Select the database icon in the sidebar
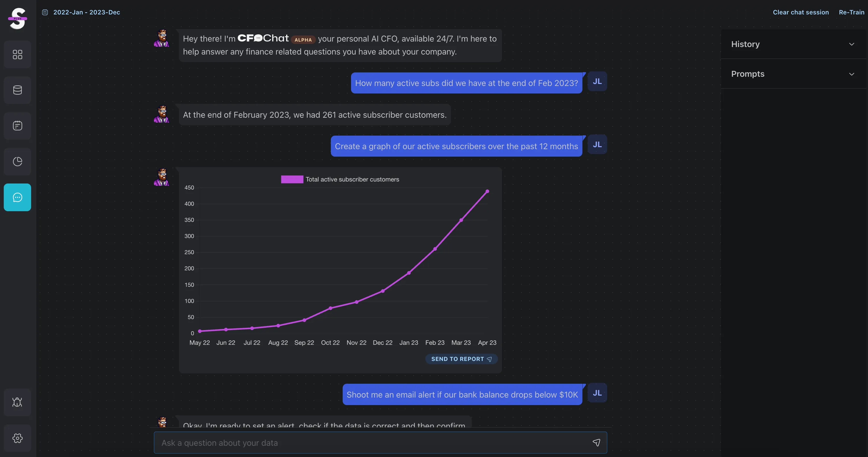The height and width of the screenshot is (457, 868). 17,90
